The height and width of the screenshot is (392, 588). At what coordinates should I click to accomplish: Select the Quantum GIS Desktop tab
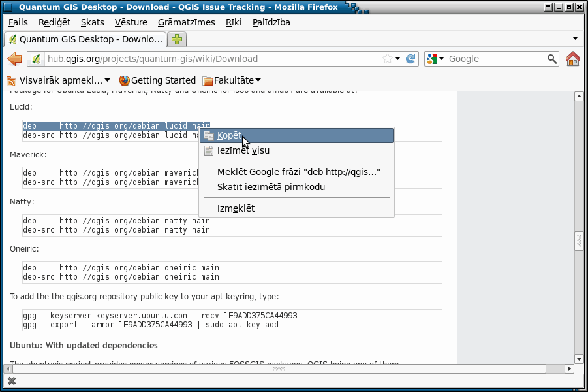[x=85, y=39]
